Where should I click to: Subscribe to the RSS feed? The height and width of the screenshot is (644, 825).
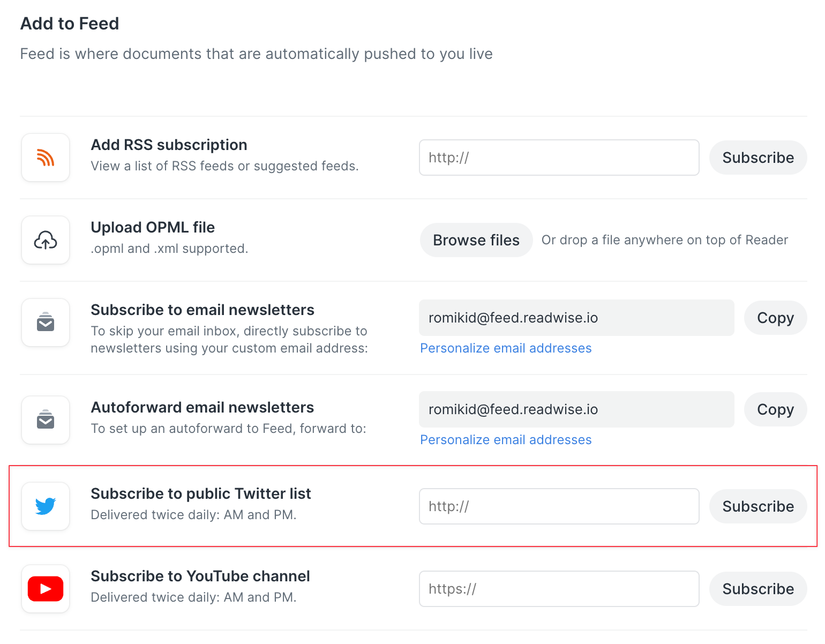click(x=758, y=158)
